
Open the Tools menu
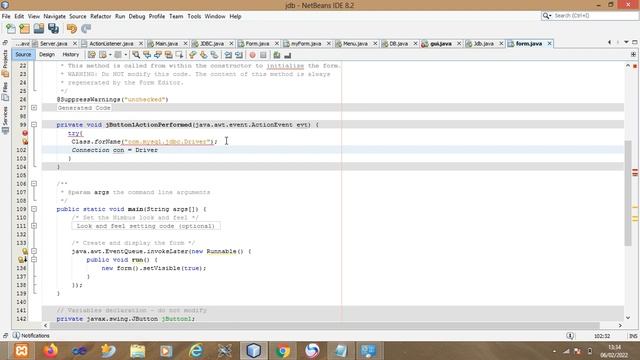[x=194, y=16]
